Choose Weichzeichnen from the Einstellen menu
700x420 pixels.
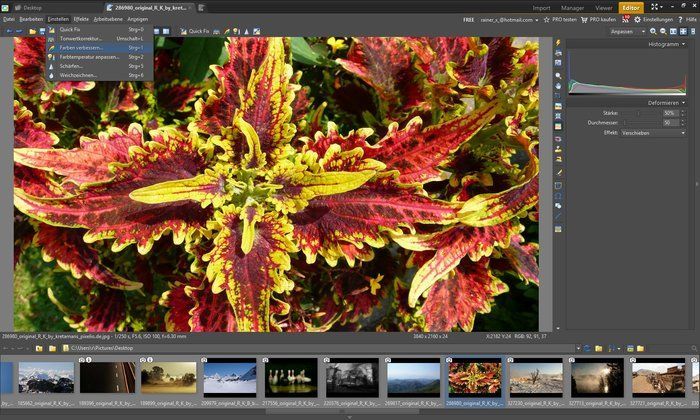pos(100,75)
